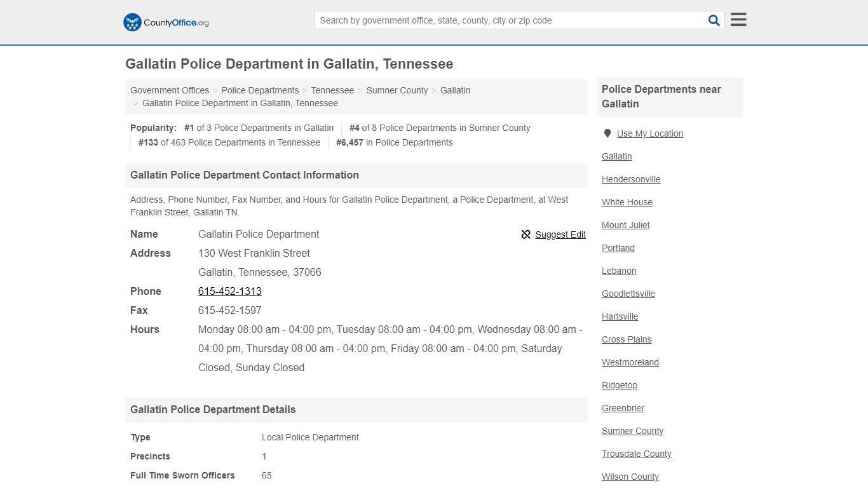The width and height of the screenshot is (868, 488).
Task: Open Greenbrier link
Action: pyautogui.click(x=623, y=408)
